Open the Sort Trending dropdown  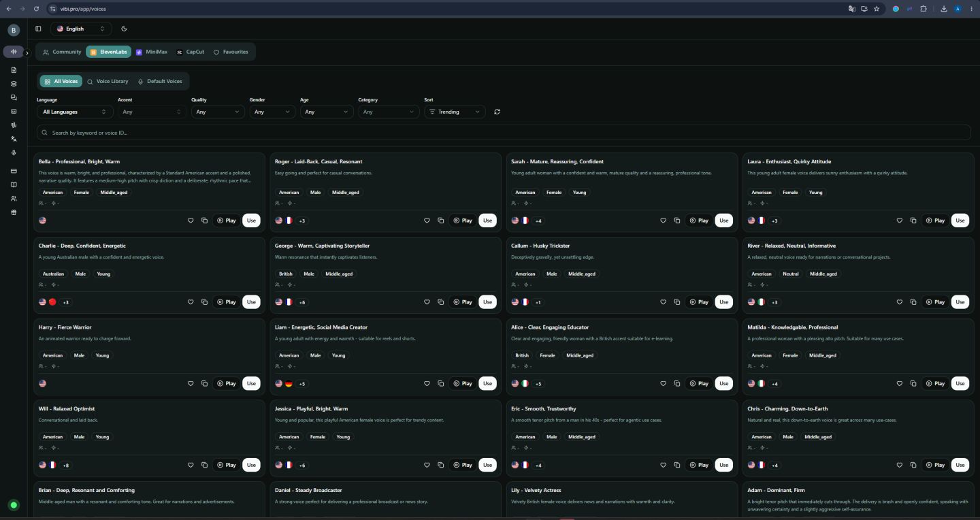pyautogui.click(x=455, y=112)
